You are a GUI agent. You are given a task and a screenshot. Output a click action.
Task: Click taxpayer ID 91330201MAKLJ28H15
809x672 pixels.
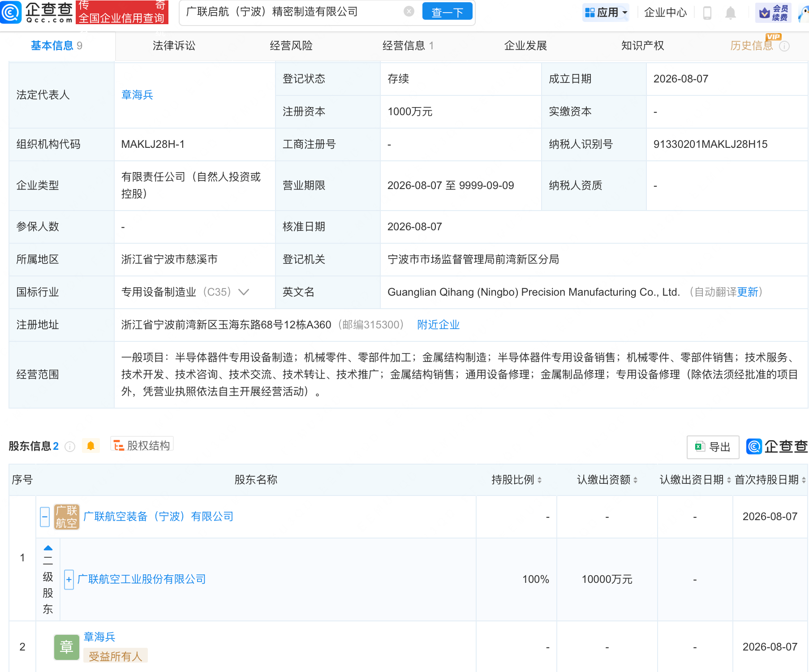[x=710, y=144]
